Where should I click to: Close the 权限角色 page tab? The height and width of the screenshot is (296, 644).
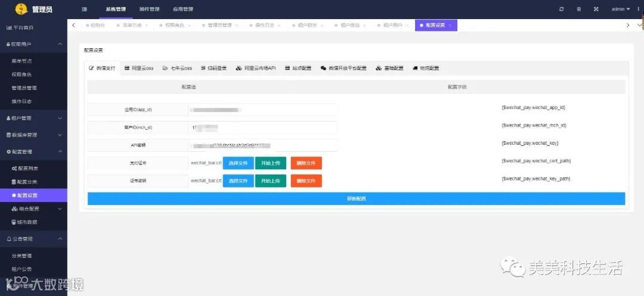(x=189, y=26)
